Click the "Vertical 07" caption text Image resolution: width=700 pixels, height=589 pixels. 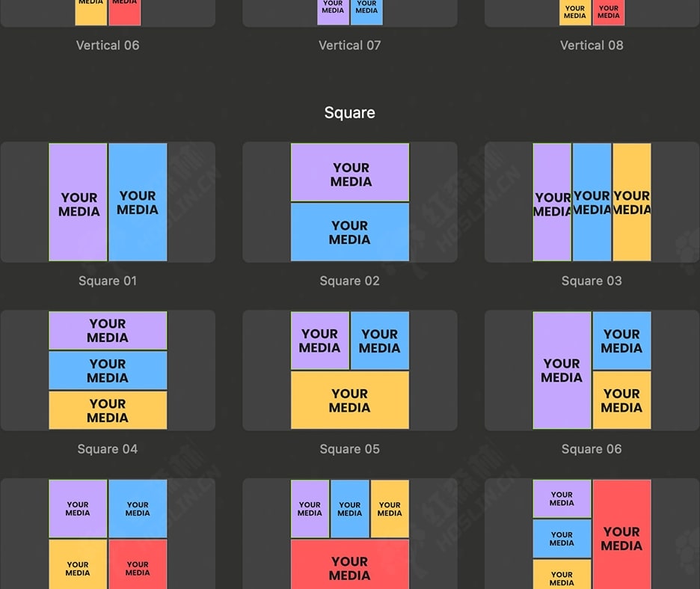[350, 46]
